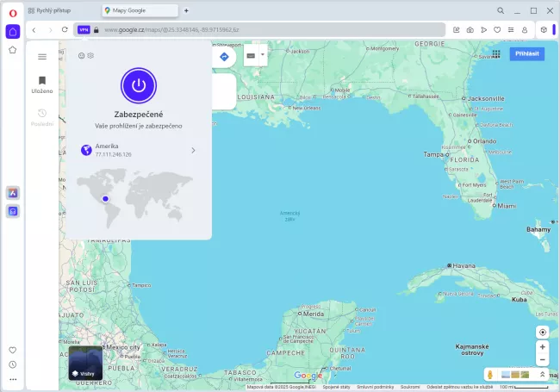Show my location on the map

pos(542,332)
